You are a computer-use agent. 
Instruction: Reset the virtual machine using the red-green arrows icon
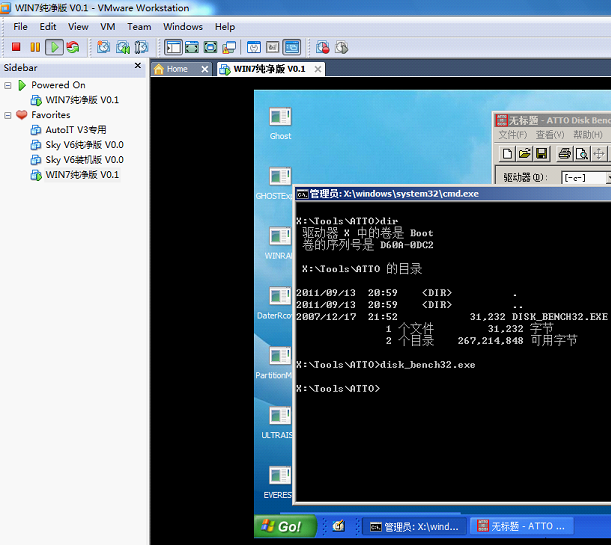coord(72,47)
